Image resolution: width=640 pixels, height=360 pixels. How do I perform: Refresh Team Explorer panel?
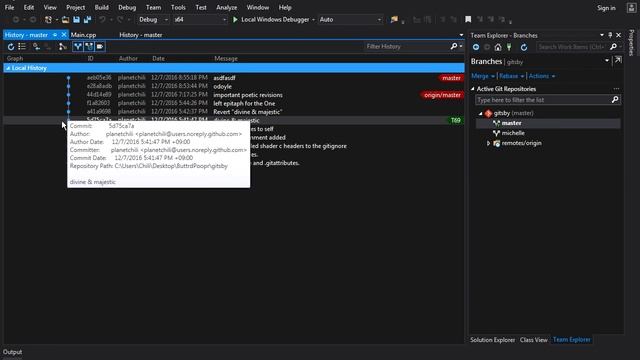(x=524, y=47)
